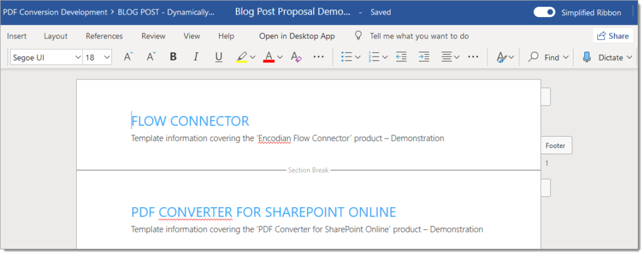
Task: Click the Saved status text
Action: (380, 13)
